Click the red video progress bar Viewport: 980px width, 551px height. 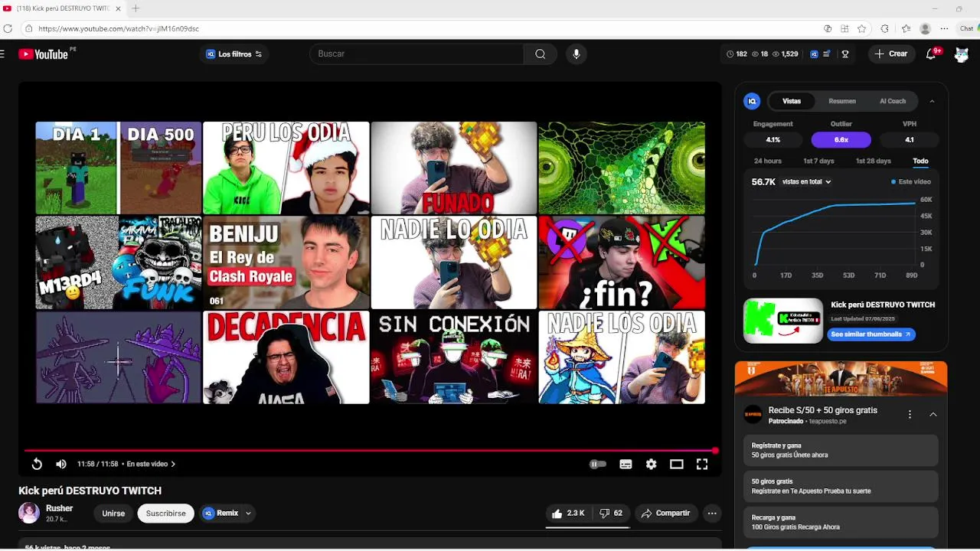click(371, 451)
